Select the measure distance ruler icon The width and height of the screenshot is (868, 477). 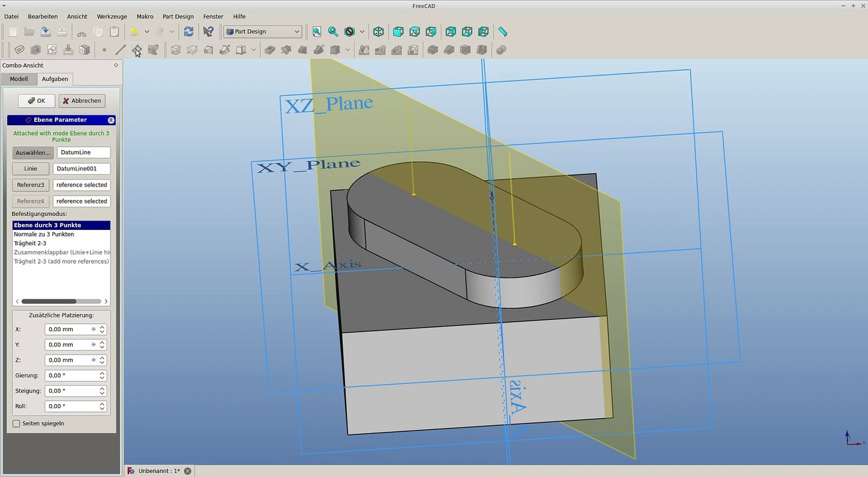pos(503,32)
